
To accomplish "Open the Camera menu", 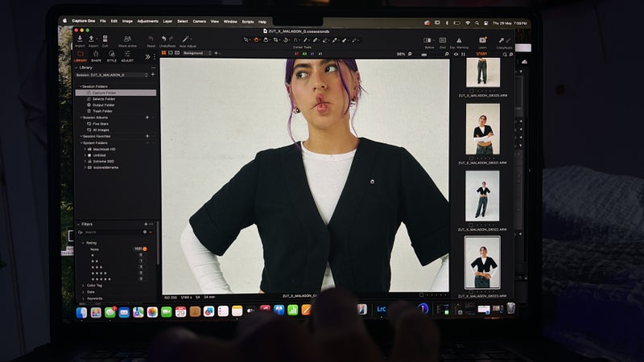I will (199, 22).
